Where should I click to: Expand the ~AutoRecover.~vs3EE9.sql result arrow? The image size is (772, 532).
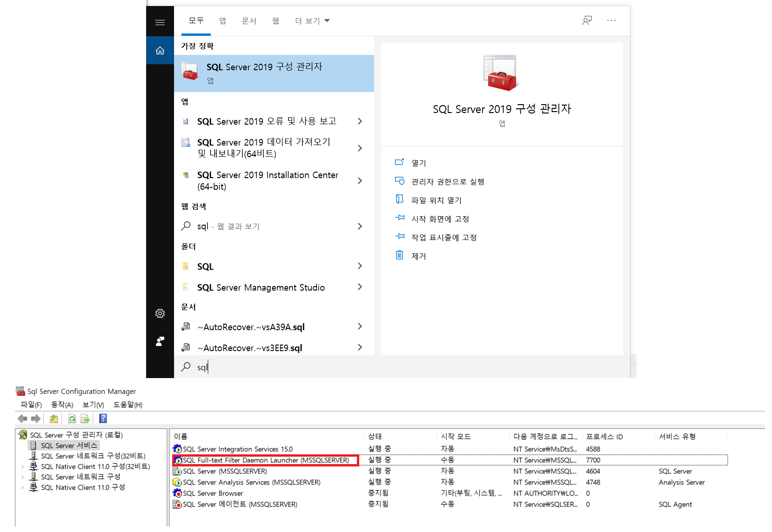[x=360, y=347]
